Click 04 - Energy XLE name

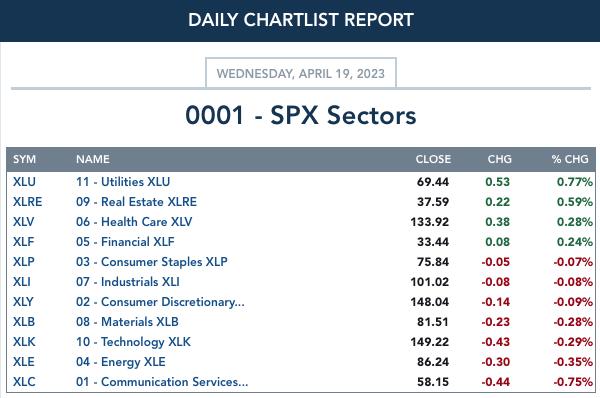click(121, 362)
